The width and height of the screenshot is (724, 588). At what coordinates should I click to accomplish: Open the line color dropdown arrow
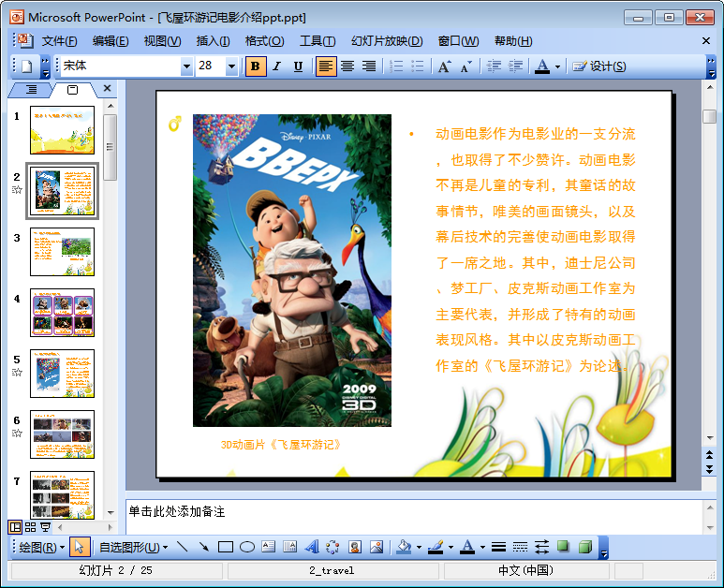point(451,548)
